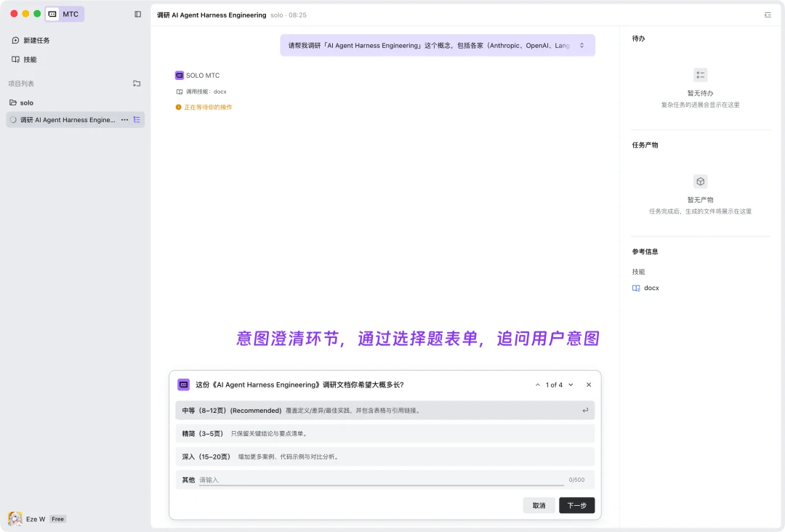
Task: Open the solo project folder
Action: (x=26, y=102)
